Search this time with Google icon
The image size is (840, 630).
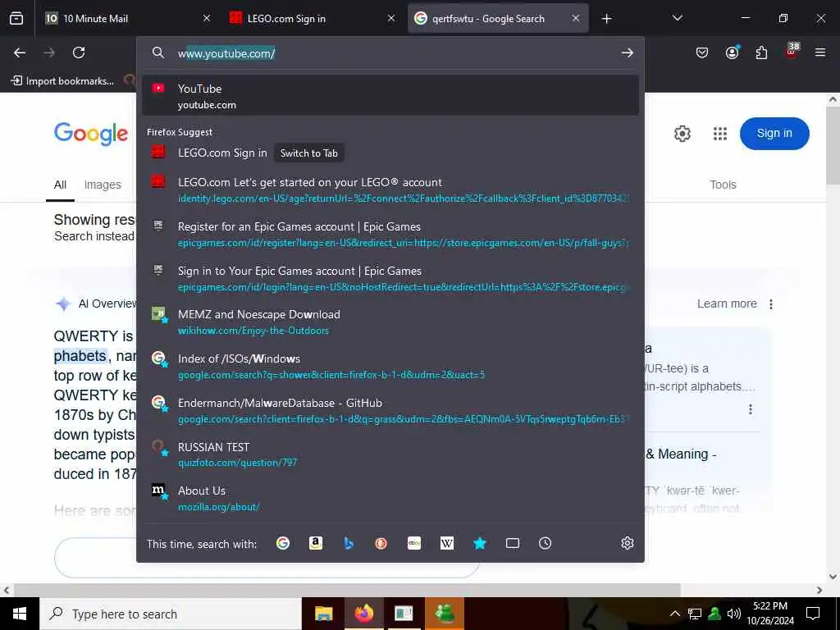point(283,543)
